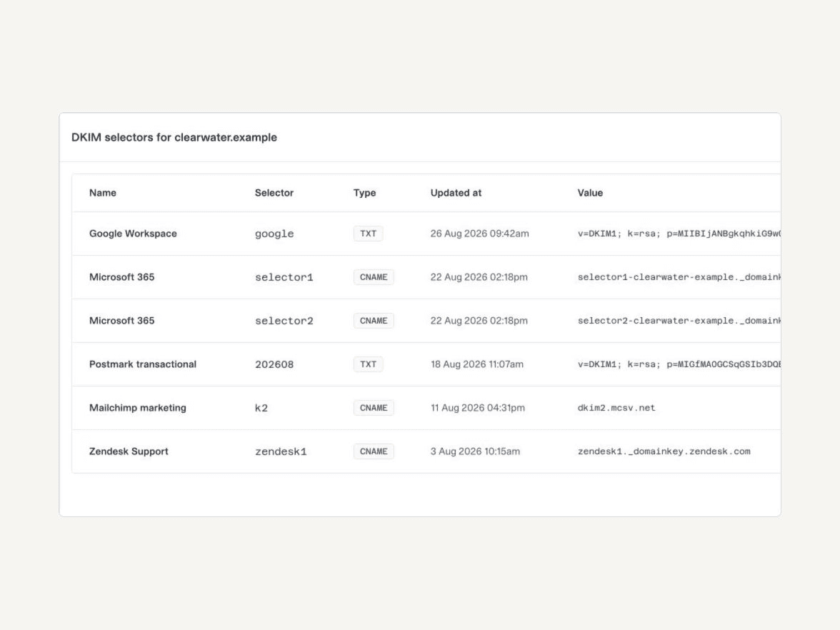Screen dimensions: 840x630
Task: Select the updated date in selector2 row
Action: click(479, 320)
